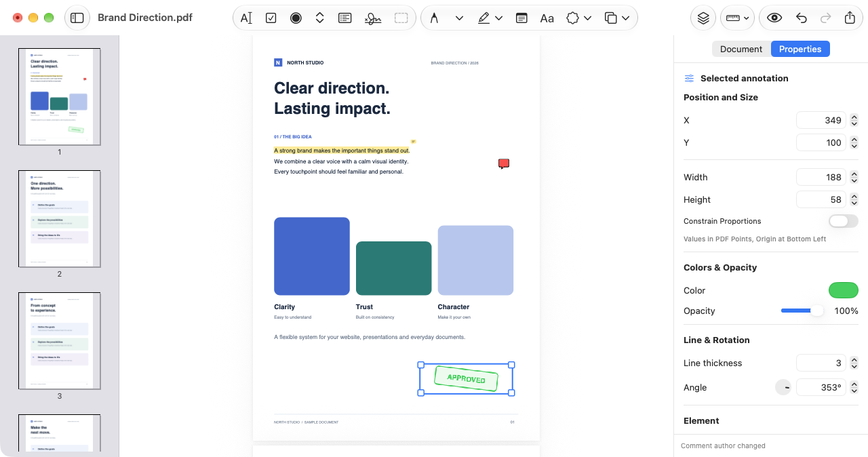Select the shapes tool
The height and width of the screenshot is (457, 868).
point(573,18)
